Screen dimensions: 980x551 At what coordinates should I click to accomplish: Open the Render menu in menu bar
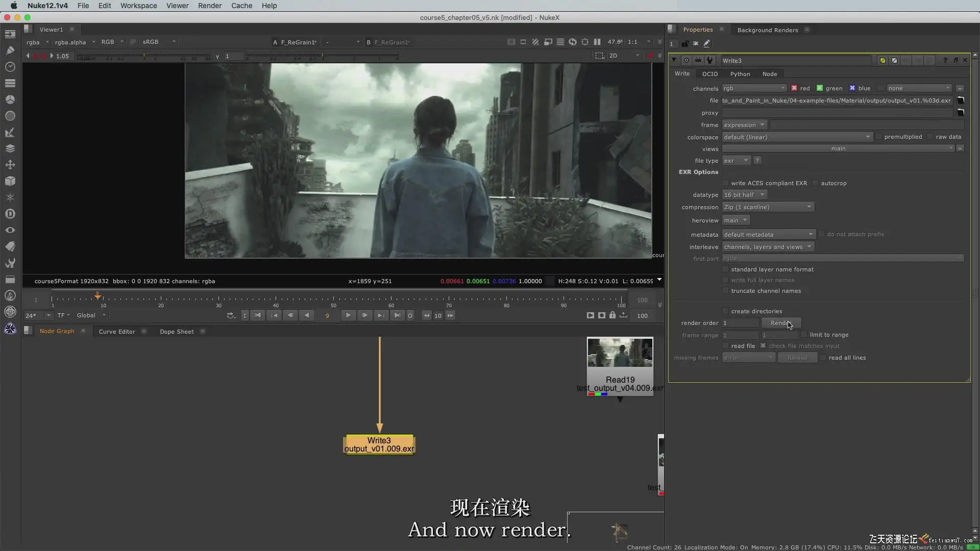(x=209, y=6)
